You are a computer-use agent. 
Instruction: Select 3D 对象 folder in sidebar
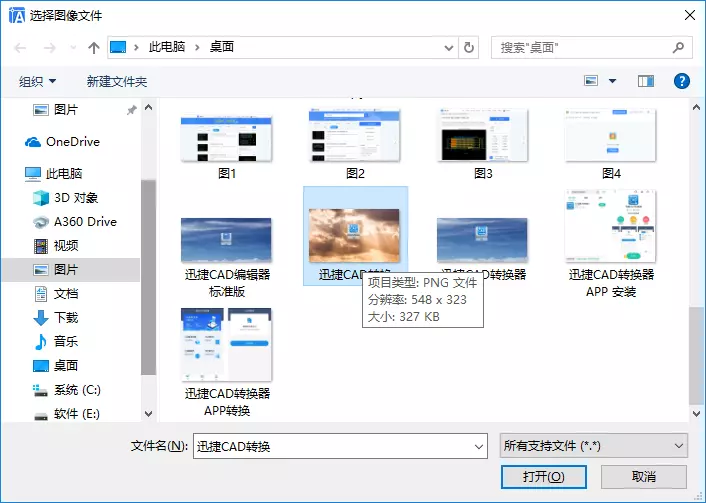click(x=75, y=198)
